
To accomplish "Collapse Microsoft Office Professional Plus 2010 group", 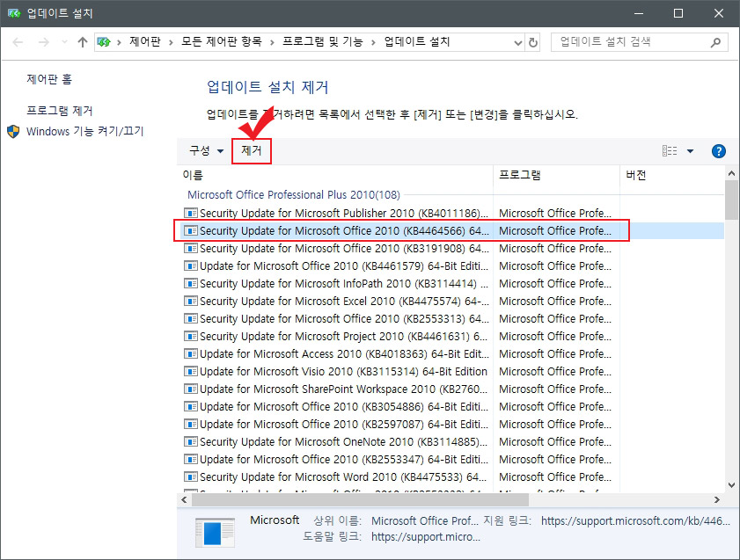I will pyautogui.click(x=294, y=194).
